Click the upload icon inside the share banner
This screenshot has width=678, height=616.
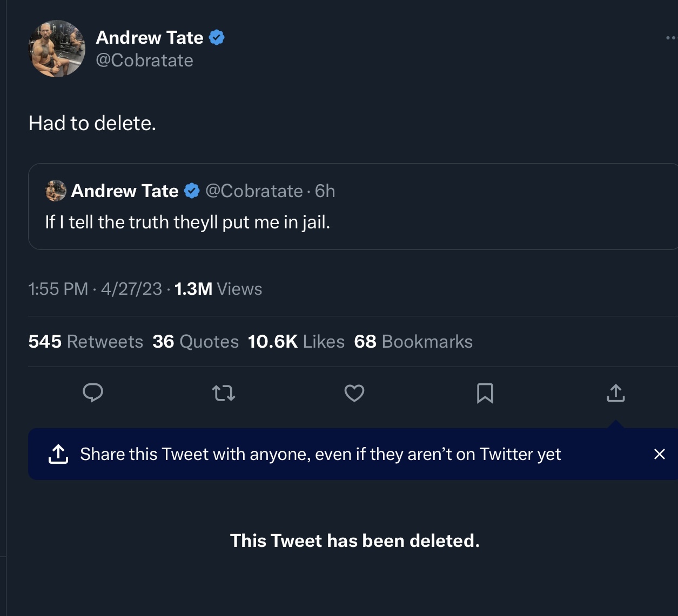coord(57,454)
